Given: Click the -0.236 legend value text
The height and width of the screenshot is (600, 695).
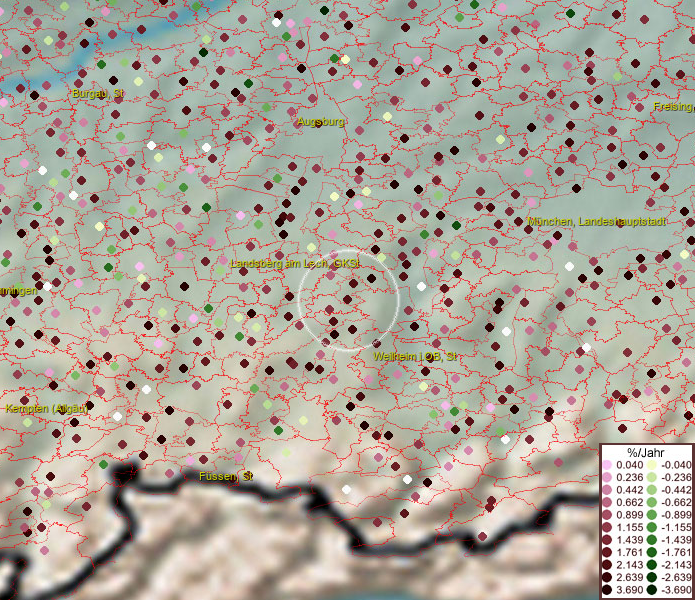Looking at the screenshot, I should coord(676,477).
